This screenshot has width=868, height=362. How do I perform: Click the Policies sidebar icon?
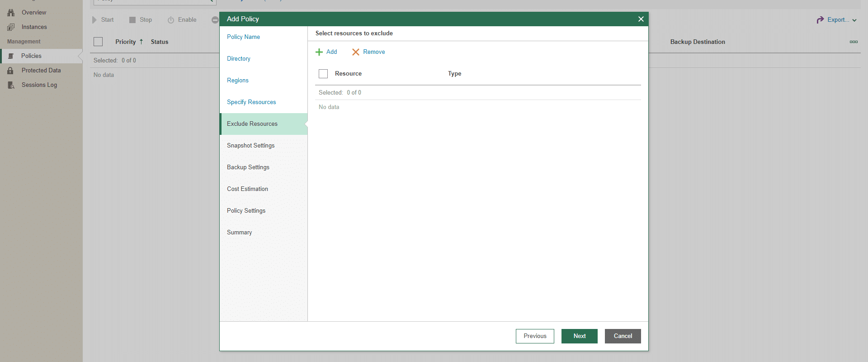pos(11,56)
